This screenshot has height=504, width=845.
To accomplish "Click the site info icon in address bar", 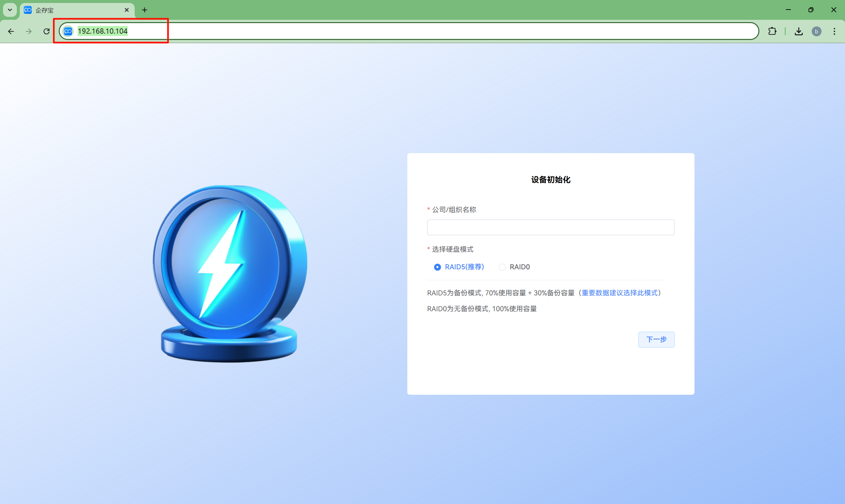I will (68, 31).
